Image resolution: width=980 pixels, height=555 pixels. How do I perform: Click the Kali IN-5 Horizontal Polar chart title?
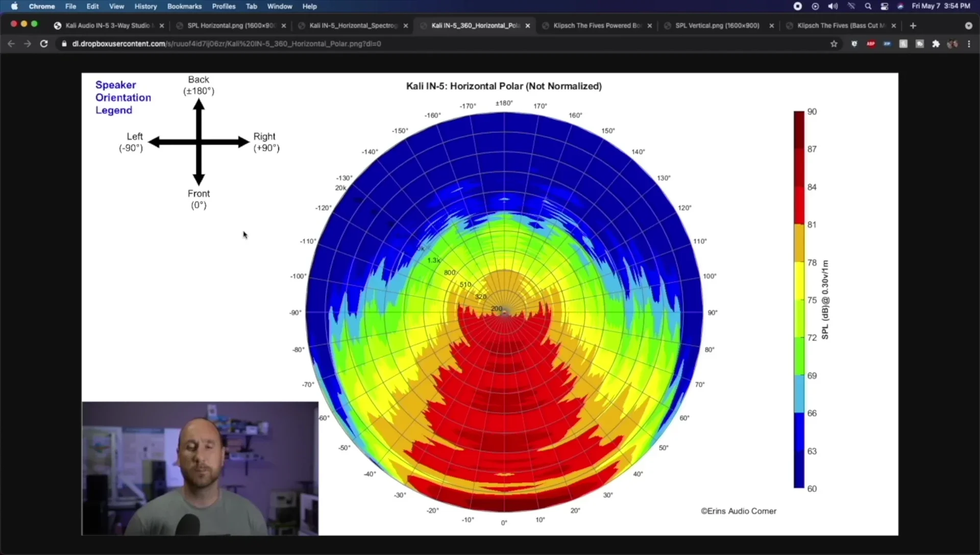tap(504, 86)
